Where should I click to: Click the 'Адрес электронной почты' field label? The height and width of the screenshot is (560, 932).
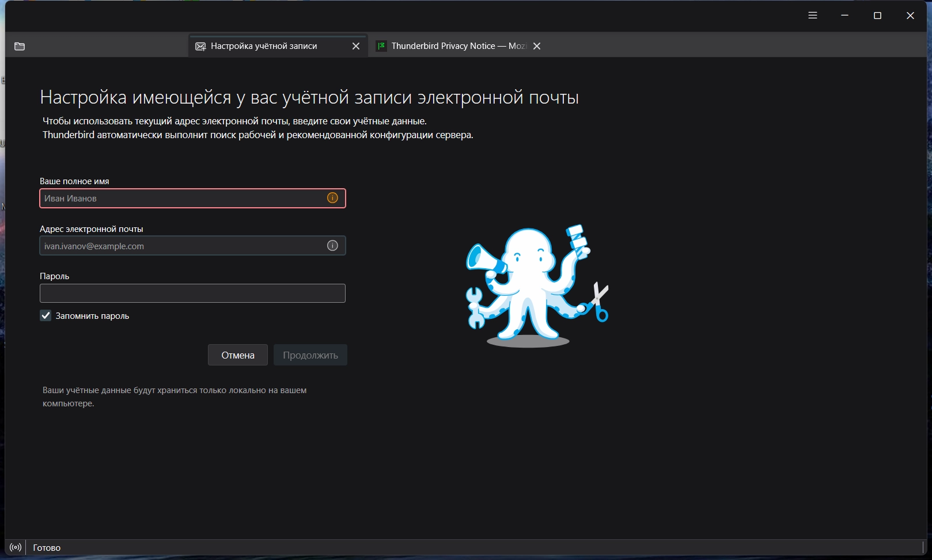[91, 229]
